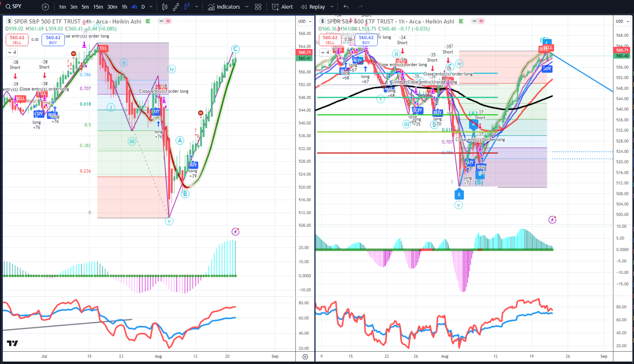Expand the timeframe interval dropdown

pos(151,7)
